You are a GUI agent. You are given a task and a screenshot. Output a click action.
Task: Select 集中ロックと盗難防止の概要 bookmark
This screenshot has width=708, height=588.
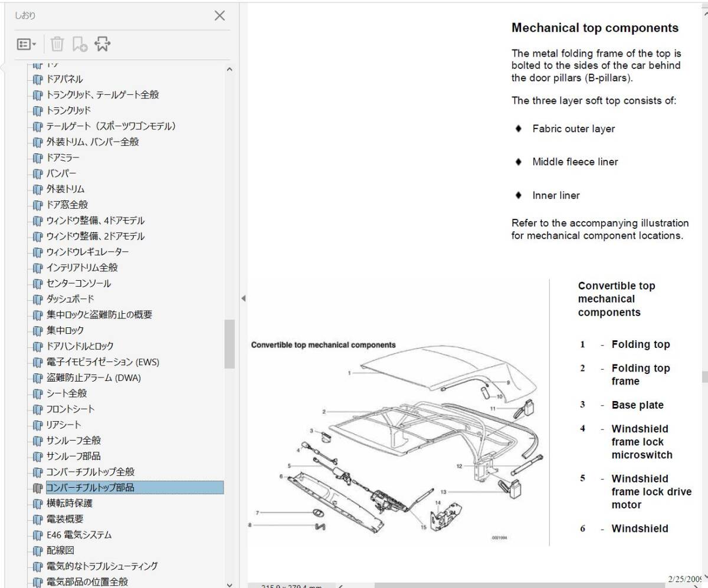click(x=99, y=315)
